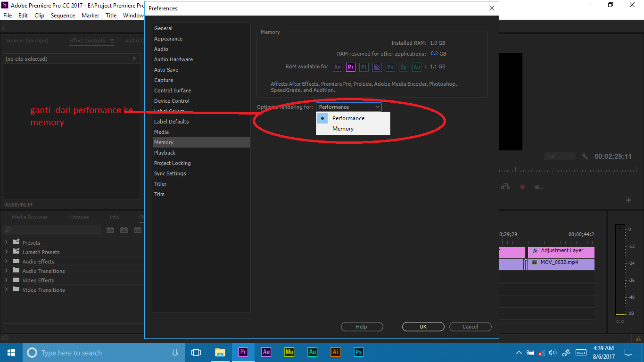Expand the Audio Effects folder

click(x=6, y=261)
